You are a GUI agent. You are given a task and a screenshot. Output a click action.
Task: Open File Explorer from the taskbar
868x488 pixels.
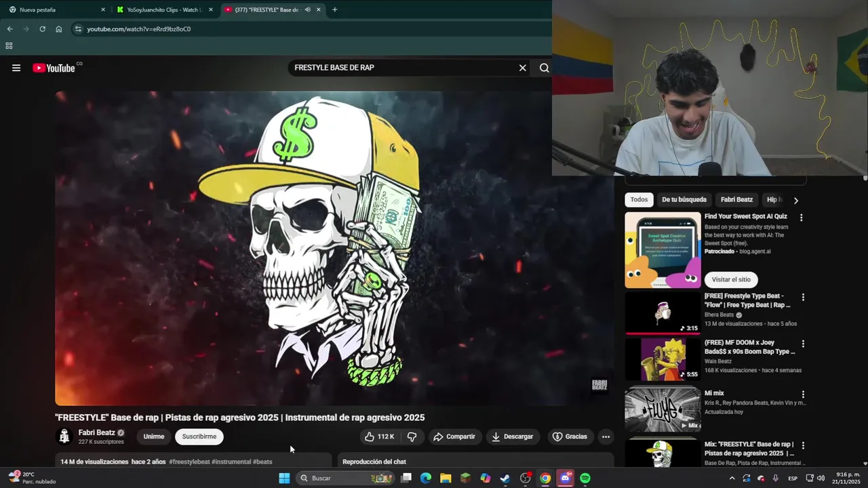(x=446, y=479)
